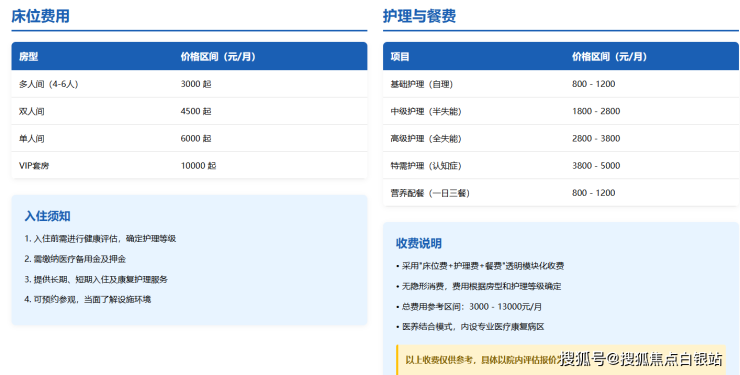
Task: Select the 4500 起 price cell
Action: coord(196,111)
